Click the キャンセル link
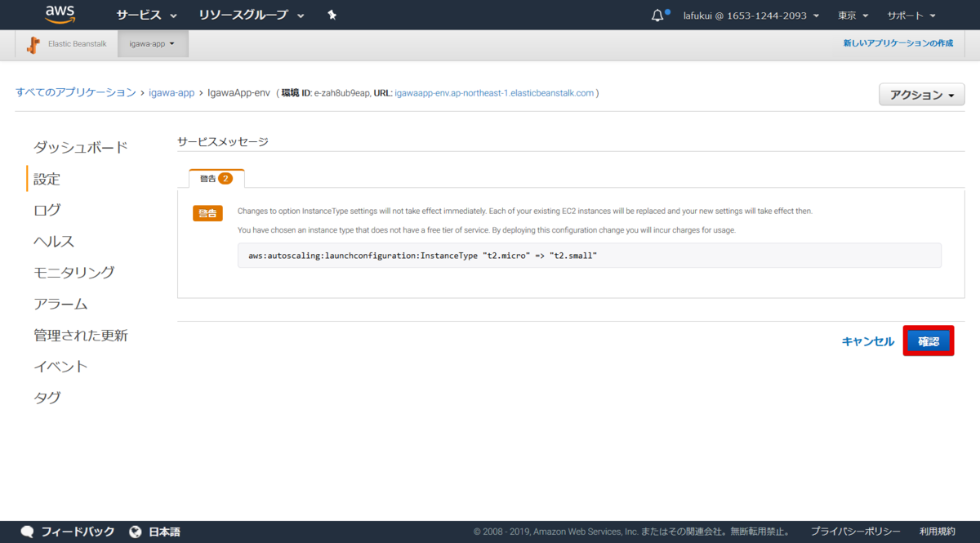This screenshot has height=543, width=980. (x=868, y=341)
